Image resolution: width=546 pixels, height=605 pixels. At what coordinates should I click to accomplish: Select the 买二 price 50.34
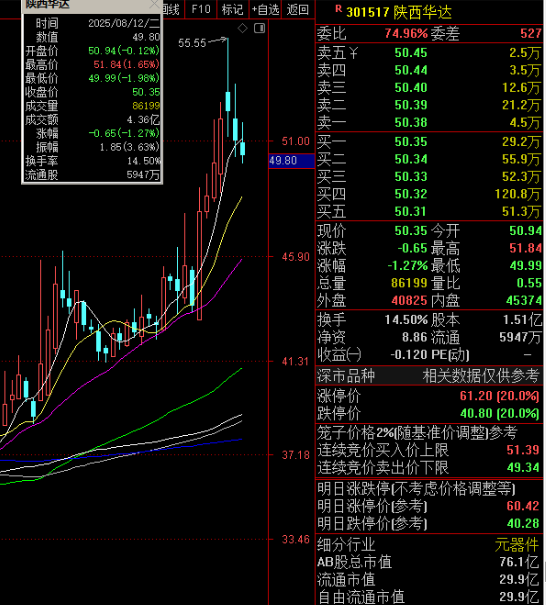click(x=411, y=159)
